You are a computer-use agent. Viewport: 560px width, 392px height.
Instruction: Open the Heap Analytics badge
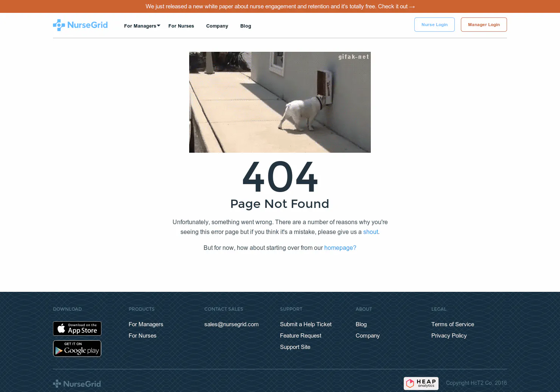421,383
